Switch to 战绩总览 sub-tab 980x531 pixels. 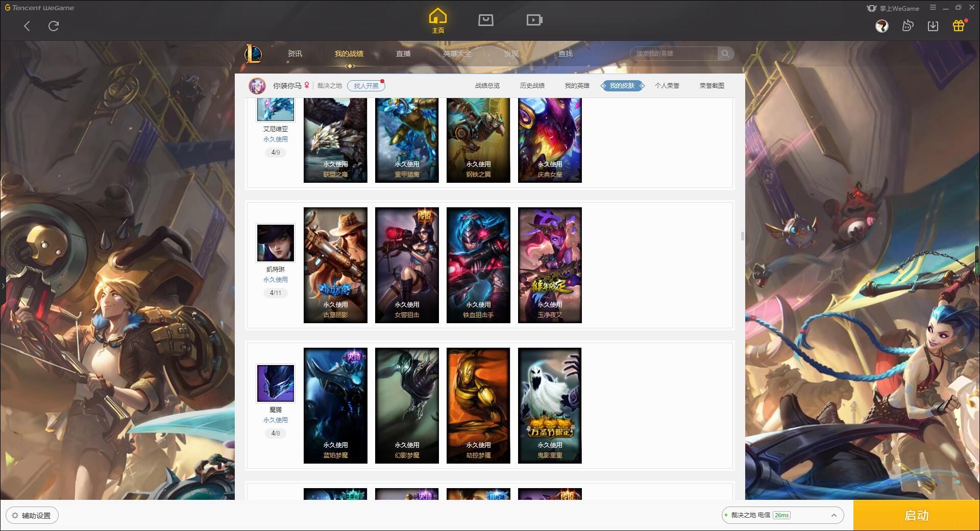point(487,86)
